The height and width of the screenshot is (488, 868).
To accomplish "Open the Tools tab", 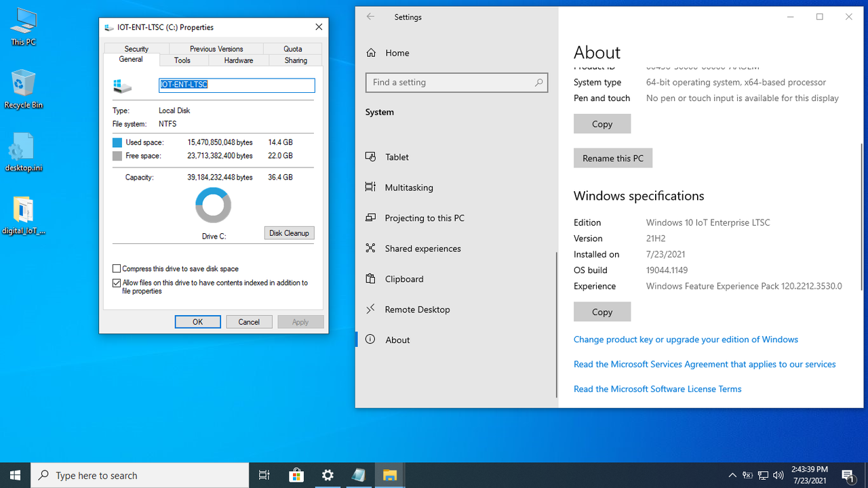I will pos(182,60).
